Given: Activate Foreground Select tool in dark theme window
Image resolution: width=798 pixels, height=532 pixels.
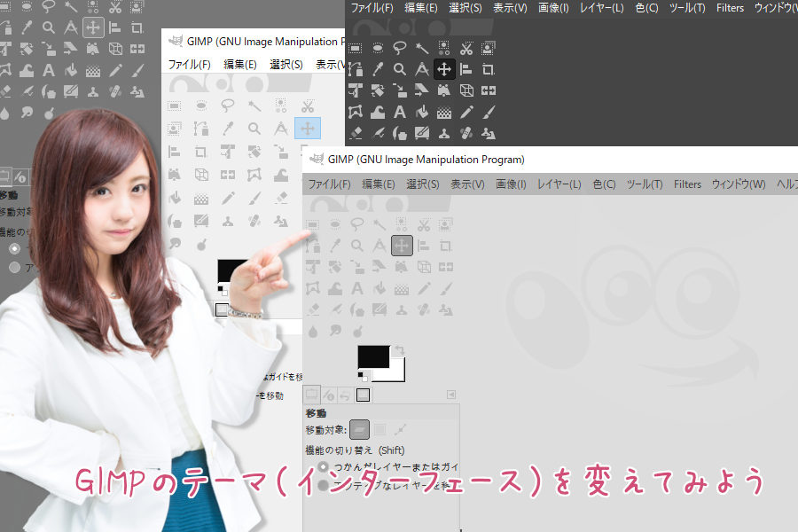Looking at the screenshot, I should point(488,49).
